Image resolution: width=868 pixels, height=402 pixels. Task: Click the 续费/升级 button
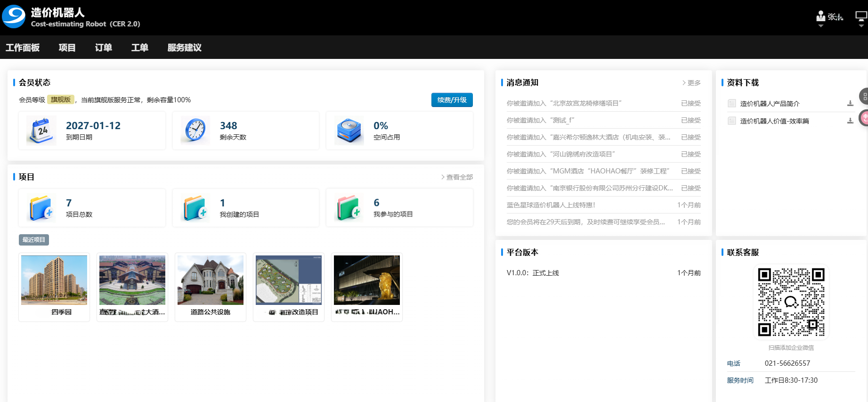452,100
